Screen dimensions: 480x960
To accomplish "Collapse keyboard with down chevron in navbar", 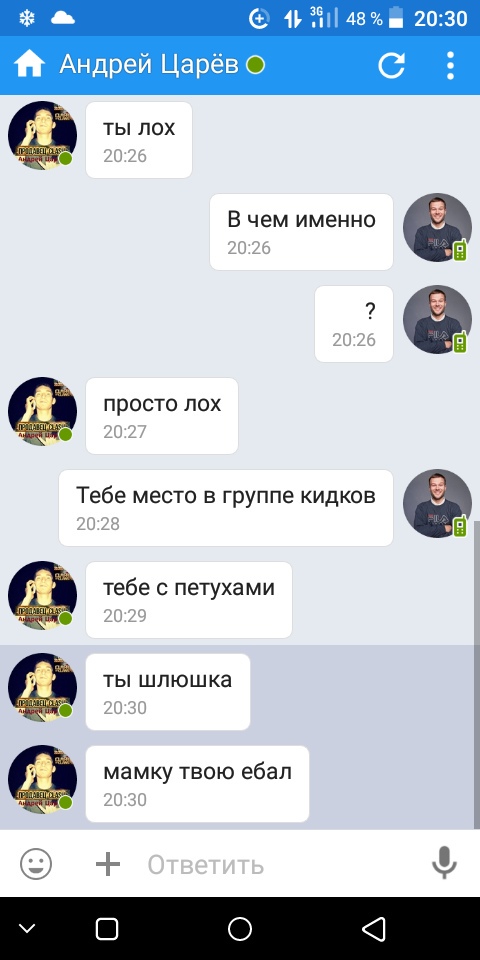I will click(x=27, y=929).
